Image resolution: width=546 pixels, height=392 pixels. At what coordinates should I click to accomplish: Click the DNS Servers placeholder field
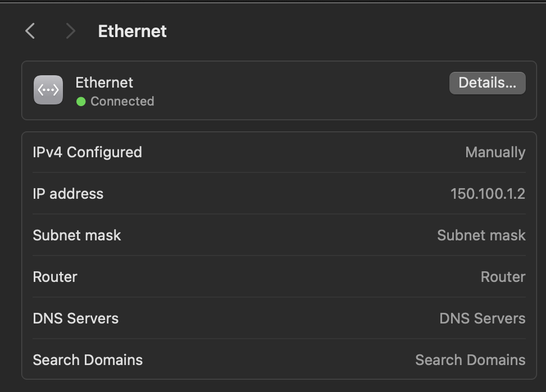(483, 318)
